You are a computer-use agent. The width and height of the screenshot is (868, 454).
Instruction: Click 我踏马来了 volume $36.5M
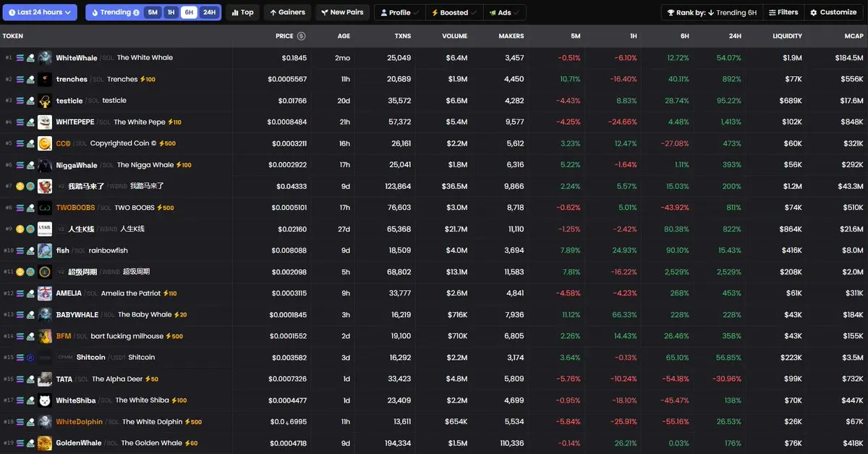[456, 186]
